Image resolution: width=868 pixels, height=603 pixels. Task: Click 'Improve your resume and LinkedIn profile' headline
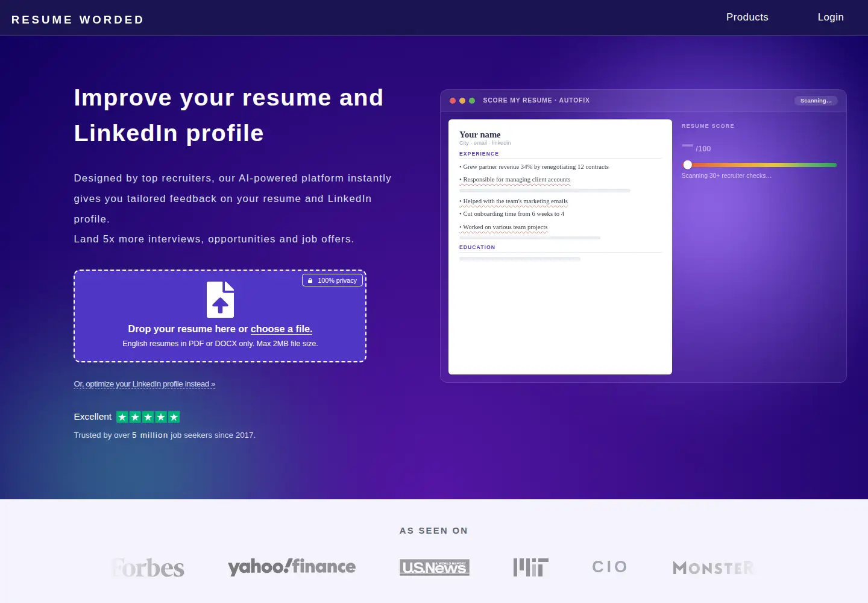click(x=228, y=115)
